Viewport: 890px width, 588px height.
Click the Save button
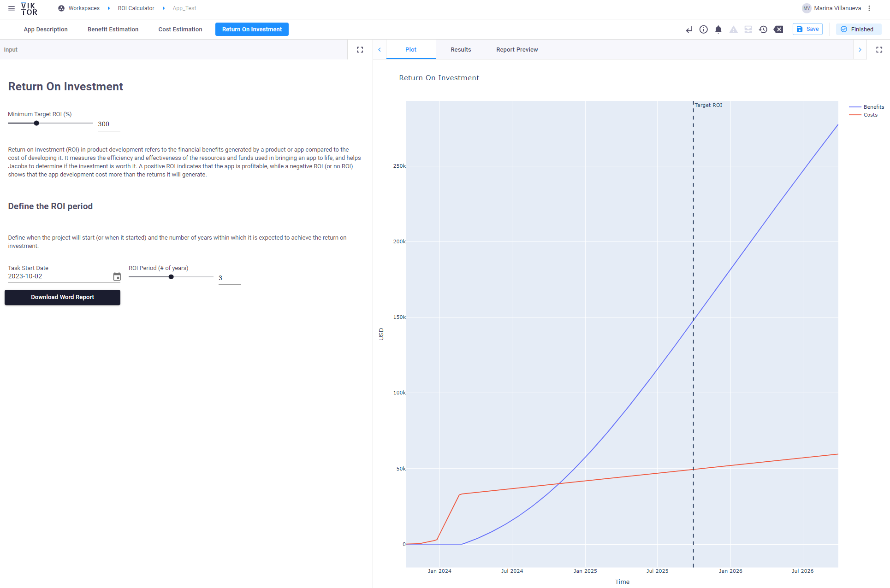coord(807,29)
